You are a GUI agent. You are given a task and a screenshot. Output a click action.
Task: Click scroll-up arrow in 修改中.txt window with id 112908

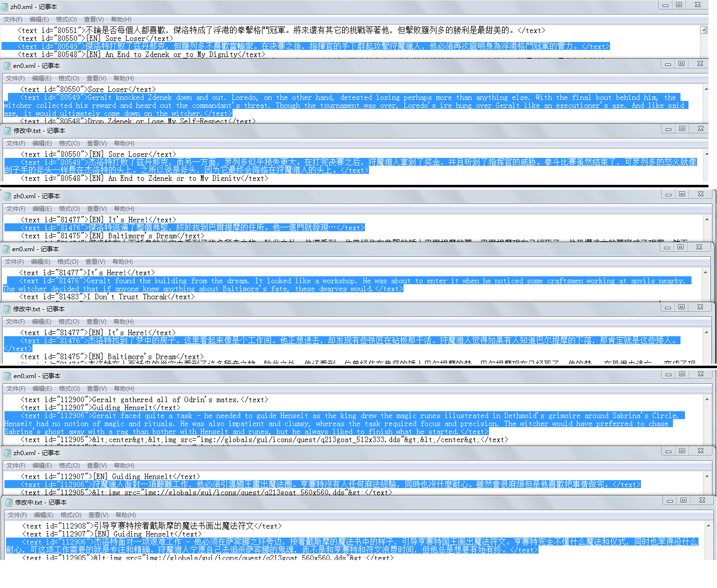point(708,526)
